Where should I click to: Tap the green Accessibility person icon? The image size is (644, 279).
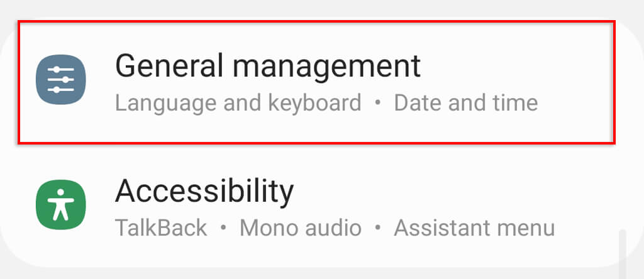coord(60,205)
